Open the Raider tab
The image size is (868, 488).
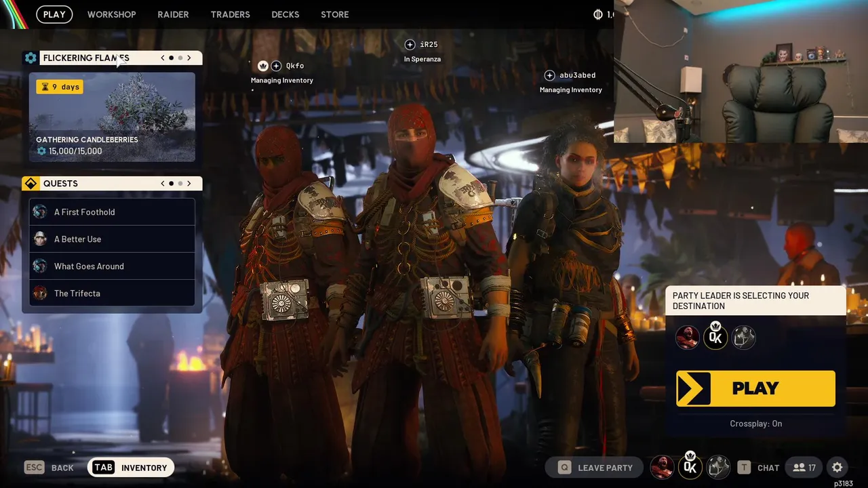173,14
